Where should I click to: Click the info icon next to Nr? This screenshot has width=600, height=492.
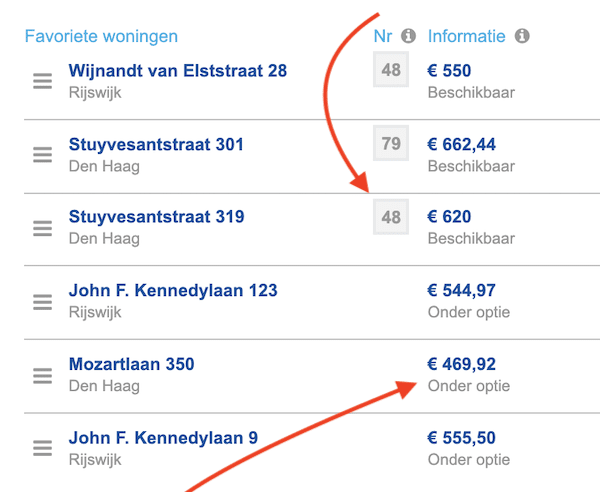click(x=408, y=36)
